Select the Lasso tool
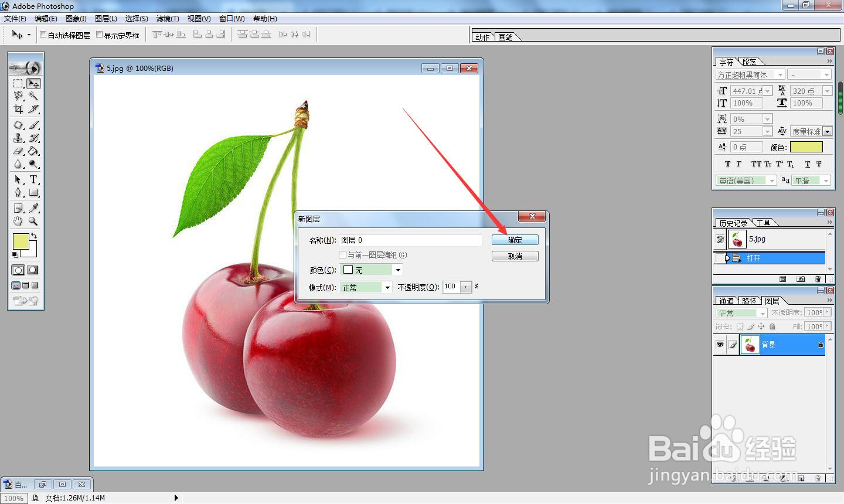This screenshot has width=844, height=504. click(x=18, y=96)
